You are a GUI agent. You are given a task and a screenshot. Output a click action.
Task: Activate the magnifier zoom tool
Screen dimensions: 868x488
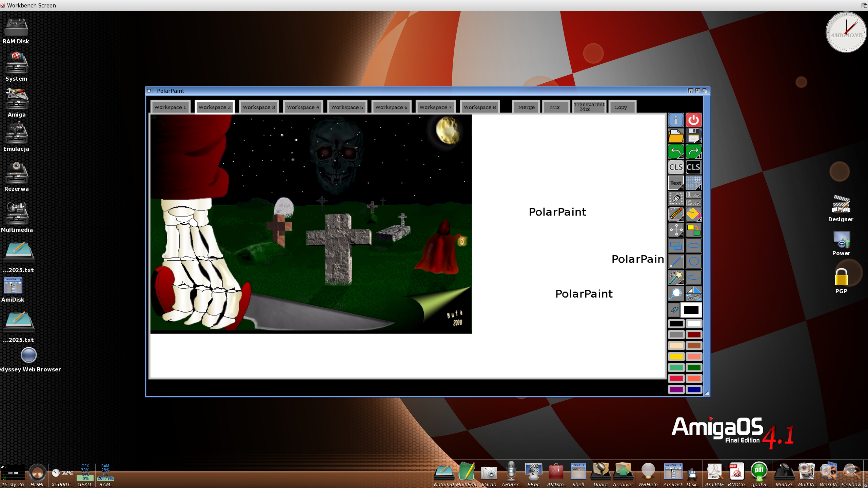675,293
